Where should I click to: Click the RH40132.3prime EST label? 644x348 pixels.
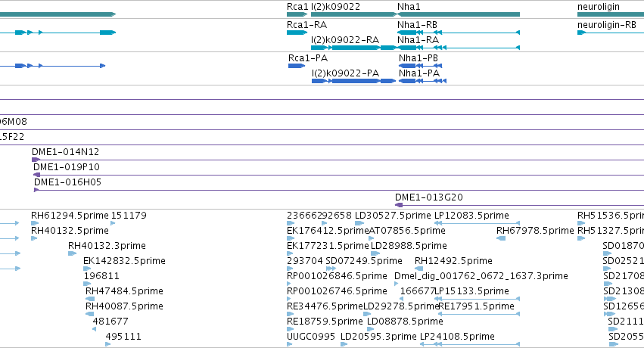tap(107, 246)
